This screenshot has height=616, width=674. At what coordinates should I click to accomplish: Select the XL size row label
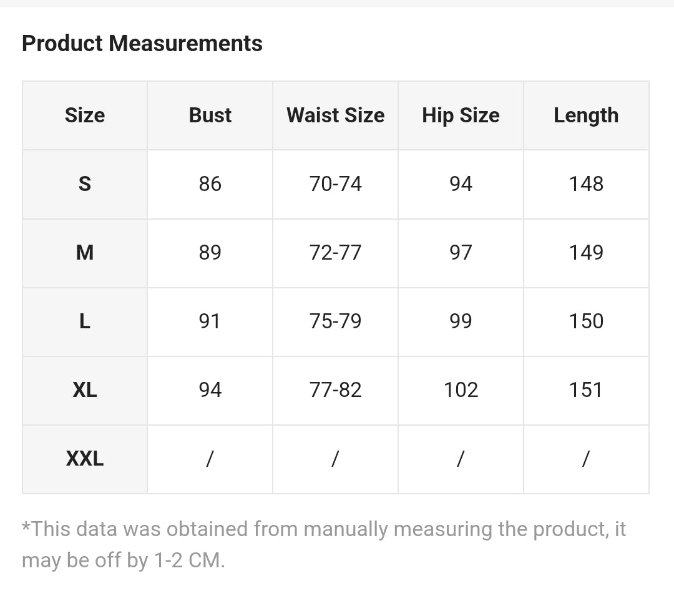tap(85, 391)
